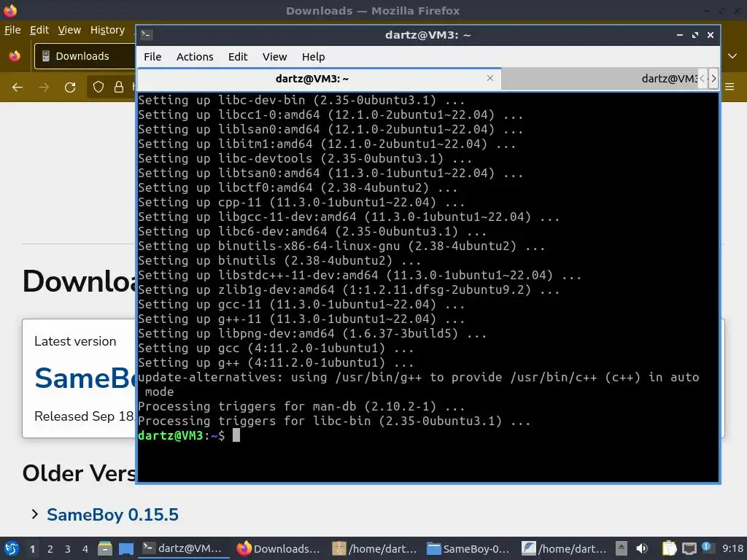747x560 pixels.
Task: Open file manager launcher in taskbar
Action: (105, 548)
